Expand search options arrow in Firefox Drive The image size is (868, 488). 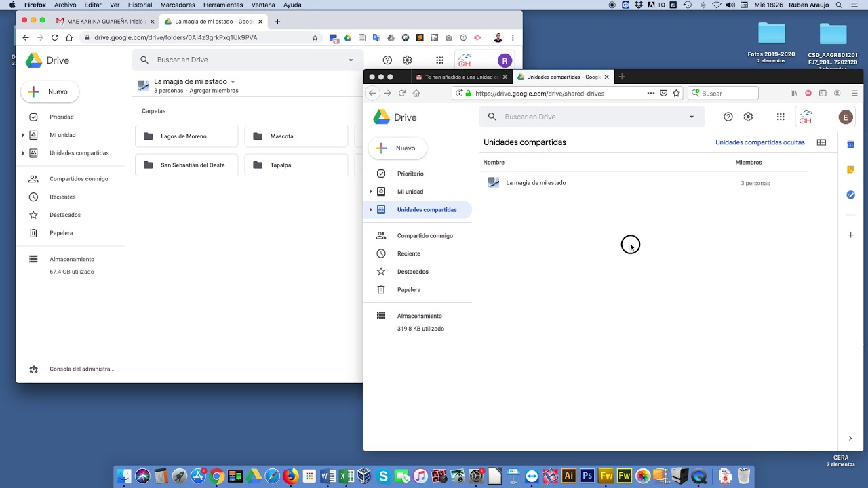692,117
